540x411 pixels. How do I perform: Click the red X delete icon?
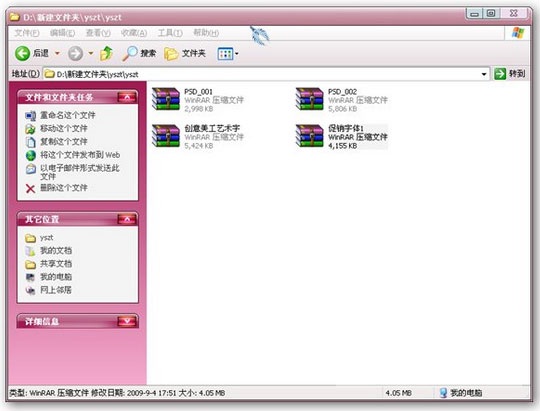point(30,188)
